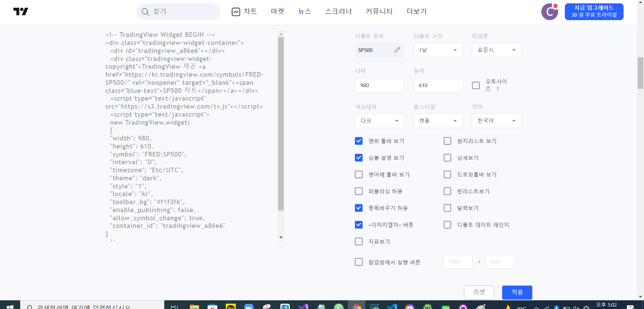Enable 디폴트 데이트 레인지 checkbox
This screenshot has height=309, width=644.
pos(447,225)
